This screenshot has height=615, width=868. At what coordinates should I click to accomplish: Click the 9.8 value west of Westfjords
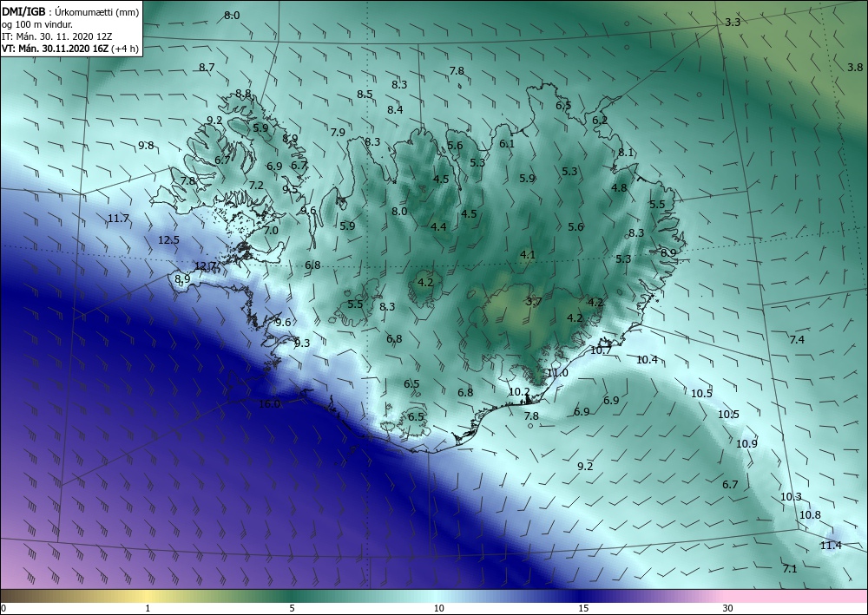click(146, 146)
